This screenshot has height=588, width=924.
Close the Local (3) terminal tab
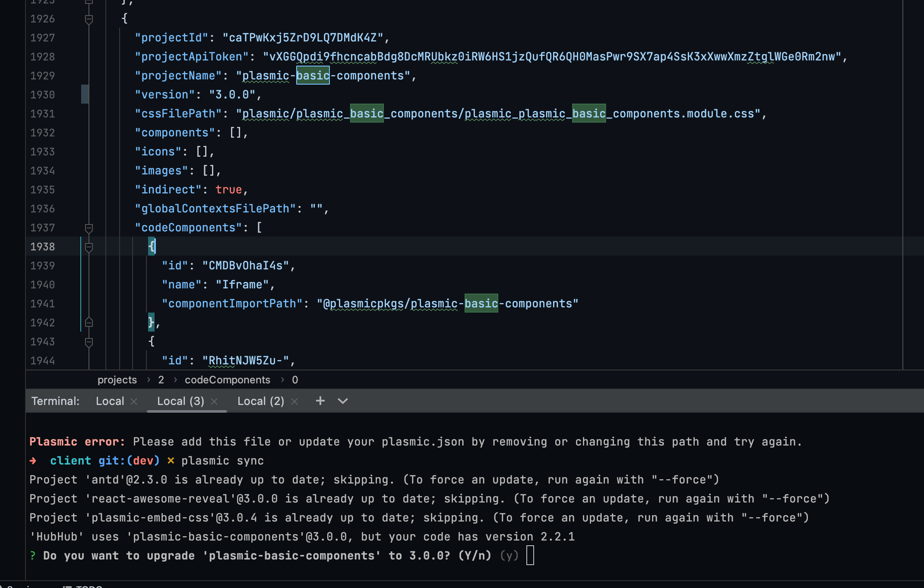(214, 401)
